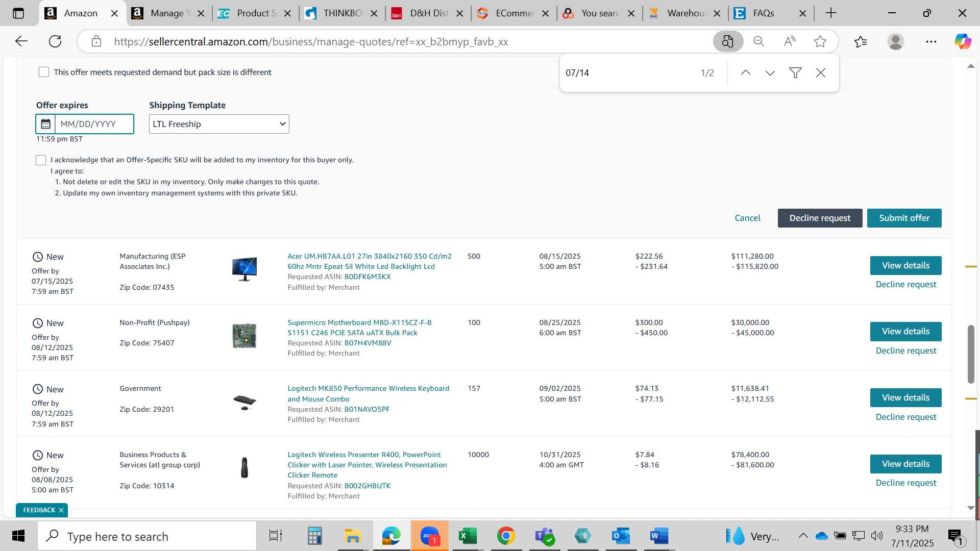Click the volume icon in system tray
The image size is (980, 551).
coord(877,536)
